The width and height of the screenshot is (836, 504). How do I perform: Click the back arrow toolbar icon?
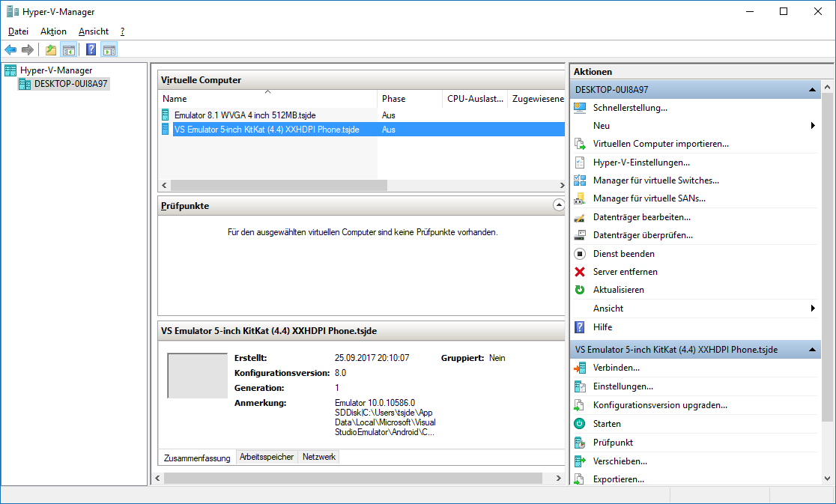click(10, 50)
